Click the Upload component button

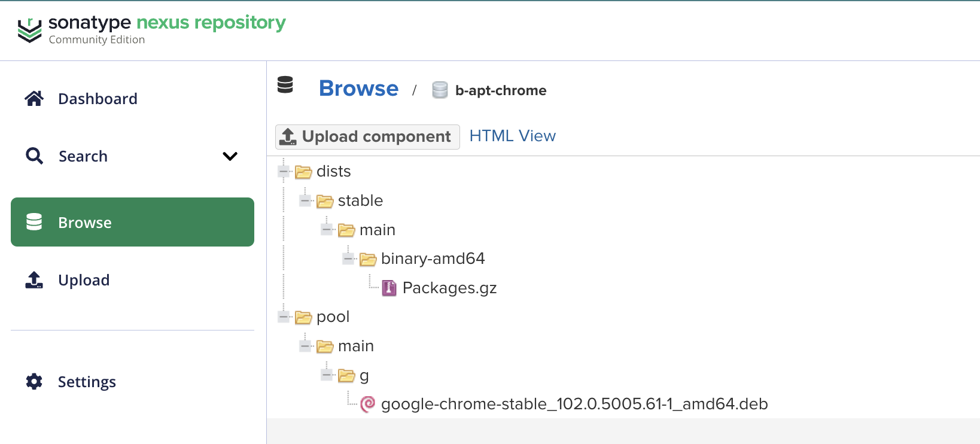tap(367, 136)
